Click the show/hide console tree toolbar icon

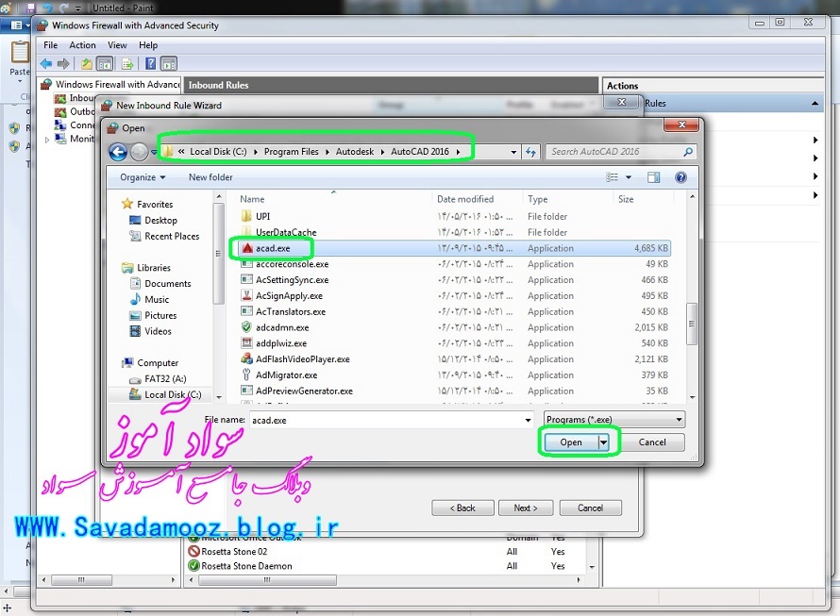click(x=105, y=64)
